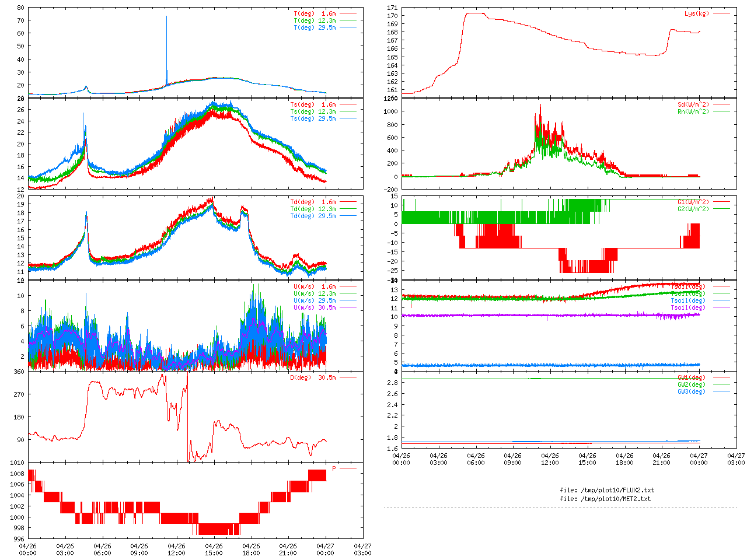Pick the Td(deg) 1.6m legend label

tap(313, 202)
